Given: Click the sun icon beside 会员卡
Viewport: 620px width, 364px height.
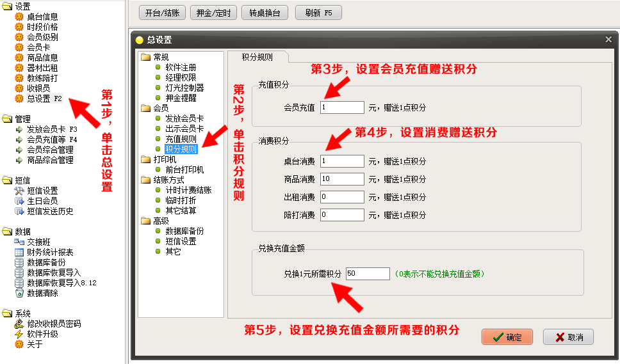Looking at the screenshot, I should tap(19, 47).
